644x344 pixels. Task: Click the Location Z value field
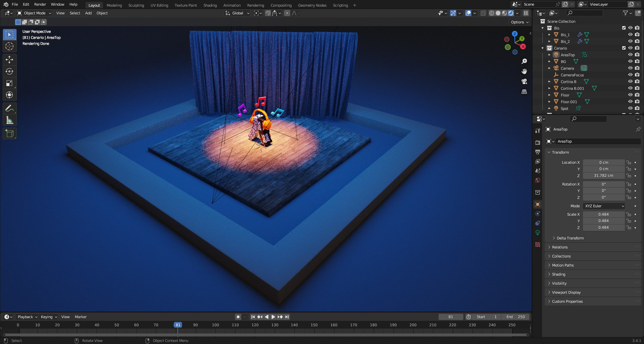[603, 176]
